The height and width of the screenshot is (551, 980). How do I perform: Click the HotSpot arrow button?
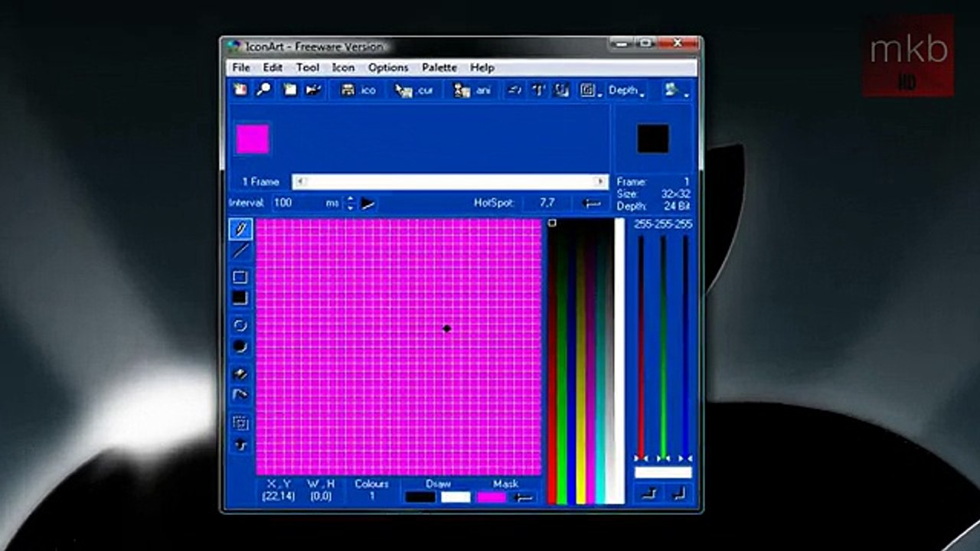591,203
